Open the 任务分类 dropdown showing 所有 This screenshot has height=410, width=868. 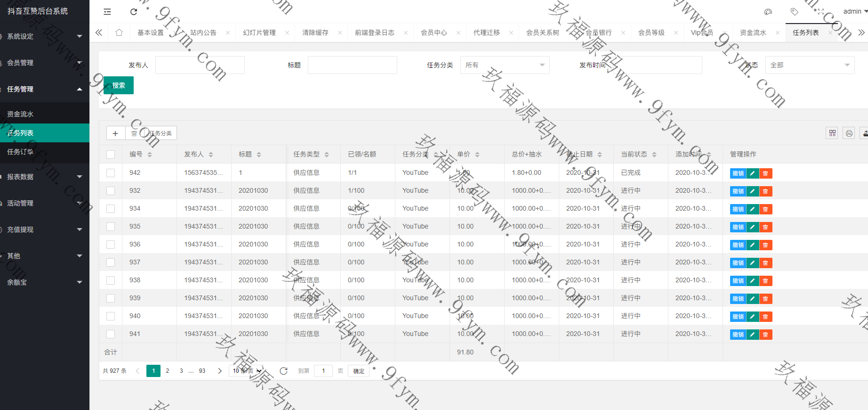[505, 65]
